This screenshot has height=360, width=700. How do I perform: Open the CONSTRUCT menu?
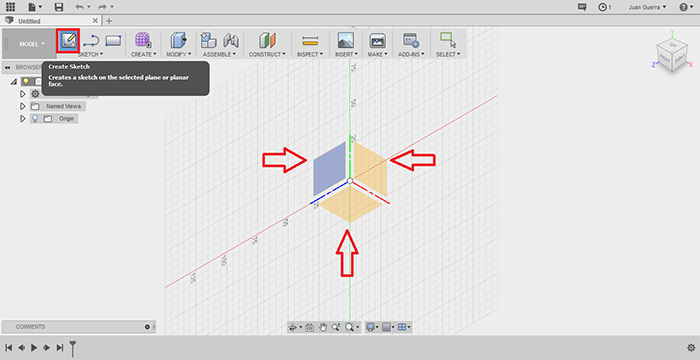click(x=267, y=54)
